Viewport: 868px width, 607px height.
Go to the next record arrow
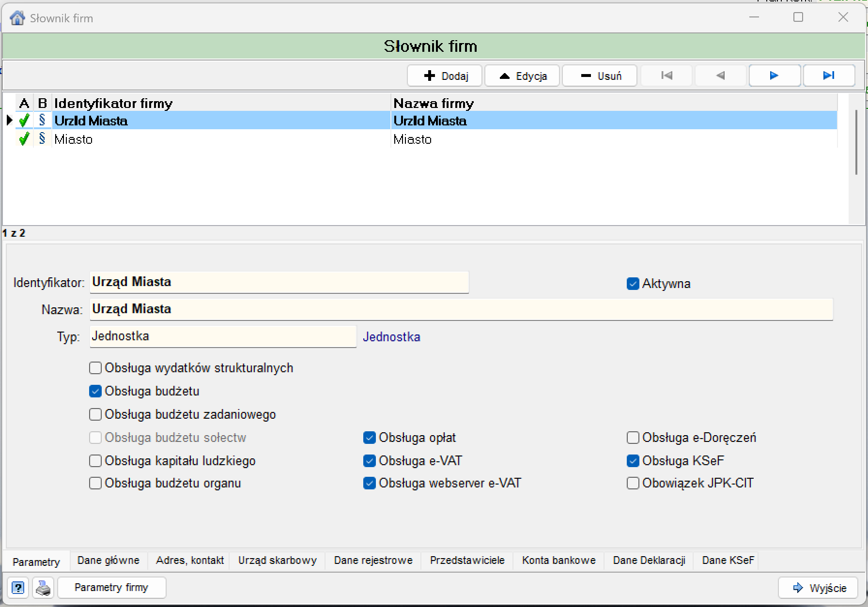tap(774, 76)
